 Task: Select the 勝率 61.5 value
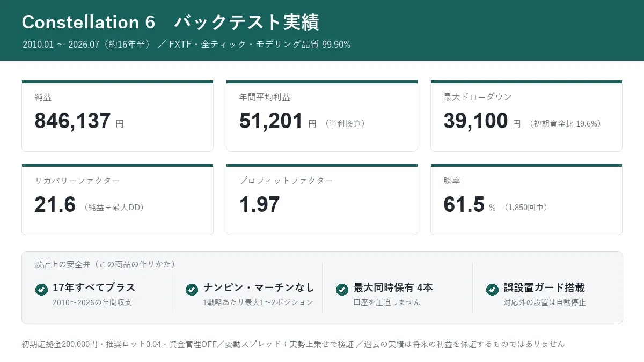coord(464,205)
